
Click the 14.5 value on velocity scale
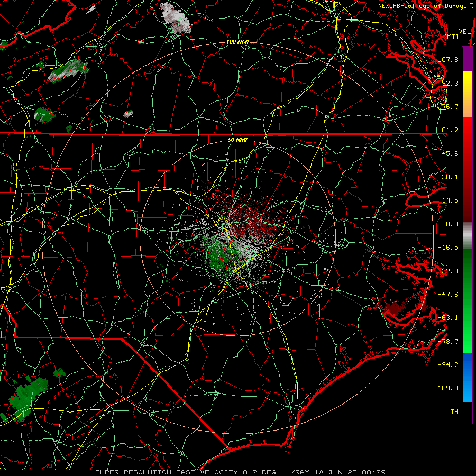[450, 200]
